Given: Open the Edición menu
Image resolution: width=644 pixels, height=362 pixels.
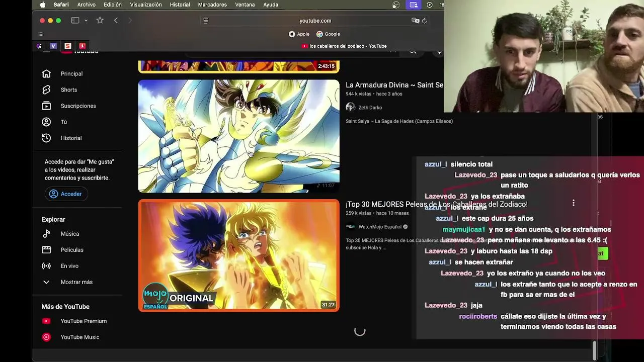Looking at the screenshot, I should pos(113,5).
